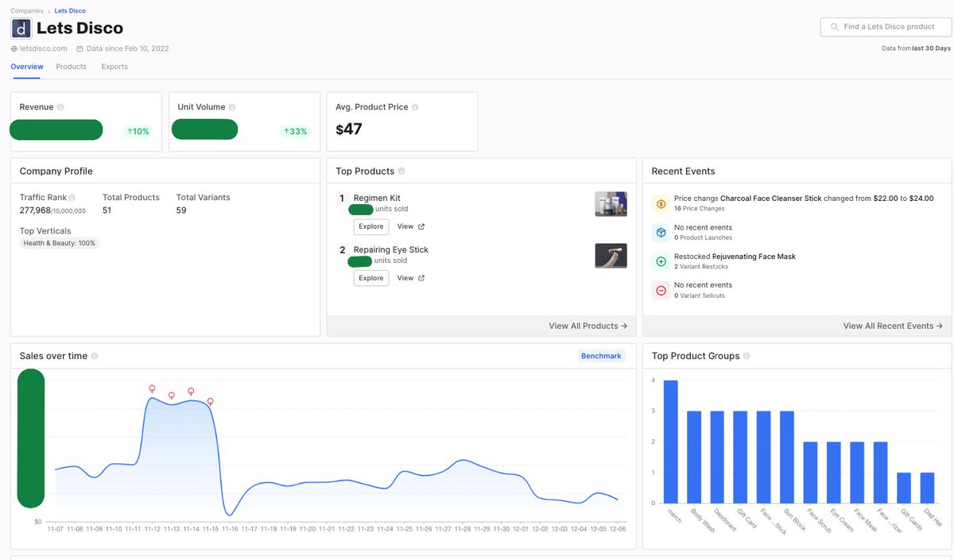Click the Sales over time info icon
954x560 pixels.
95,357
